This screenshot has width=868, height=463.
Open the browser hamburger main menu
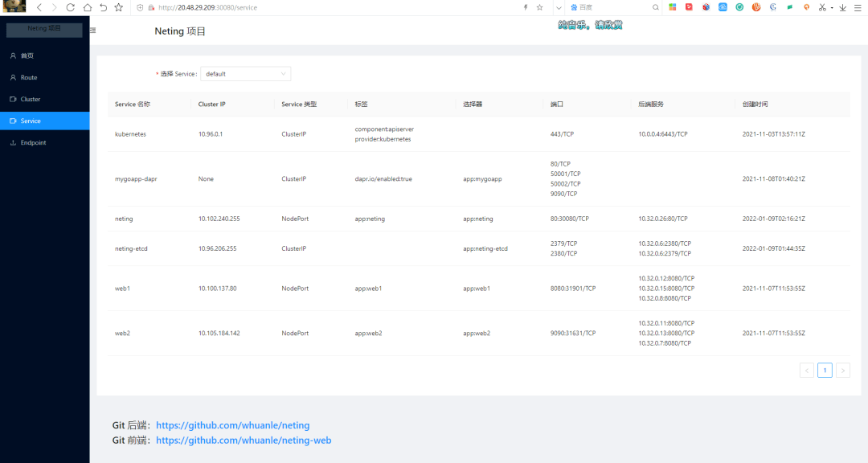coord(858,7)
